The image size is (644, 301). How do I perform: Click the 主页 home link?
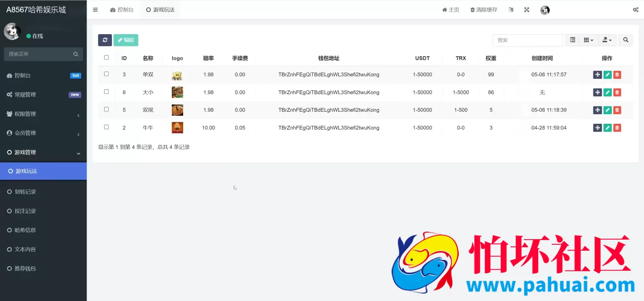(x=450, y=10)
